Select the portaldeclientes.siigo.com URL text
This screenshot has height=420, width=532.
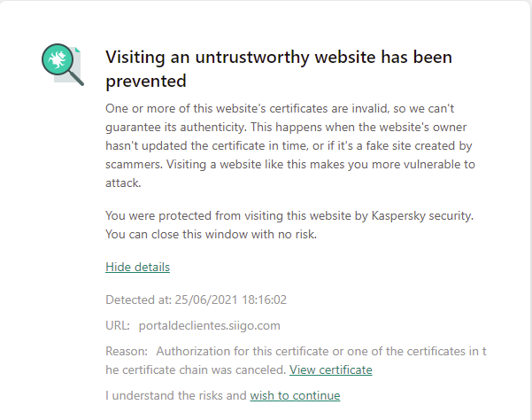click(209, 325)
